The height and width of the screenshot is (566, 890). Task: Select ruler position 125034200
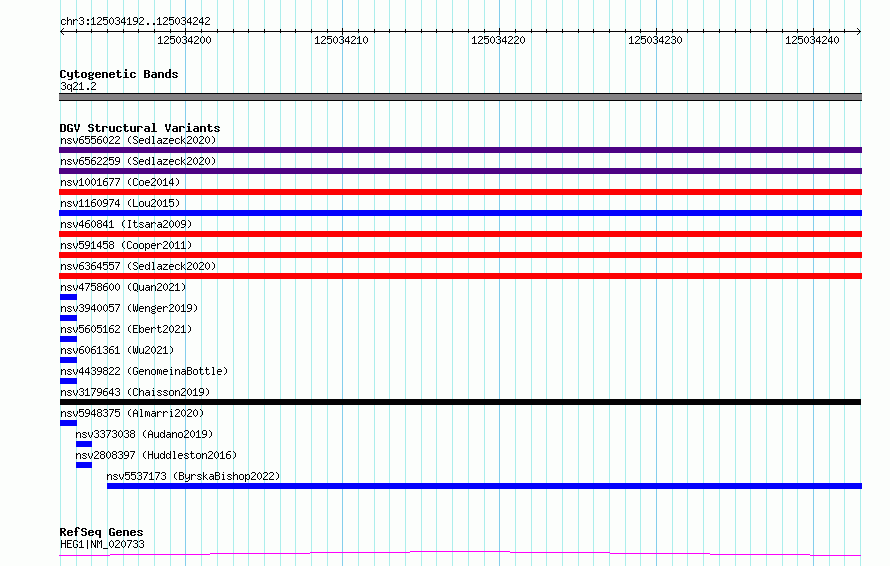184,40
